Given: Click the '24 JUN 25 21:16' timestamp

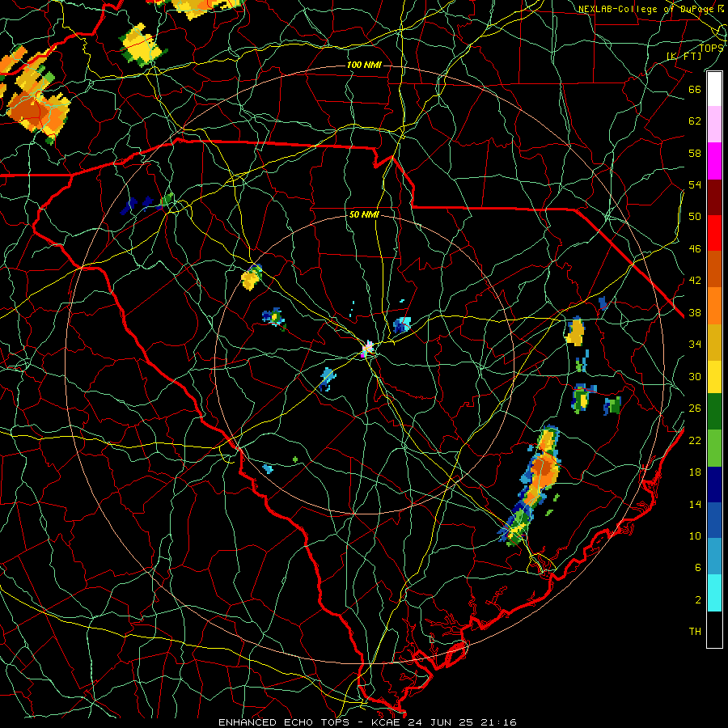Looking at the screenshot, I should click(463, 722).
